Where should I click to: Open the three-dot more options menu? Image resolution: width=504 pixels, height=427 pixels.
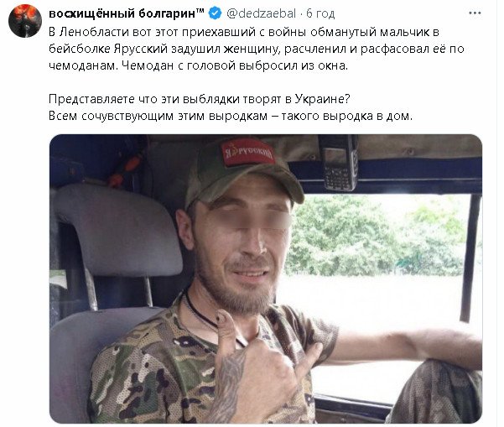coord(475,13)
